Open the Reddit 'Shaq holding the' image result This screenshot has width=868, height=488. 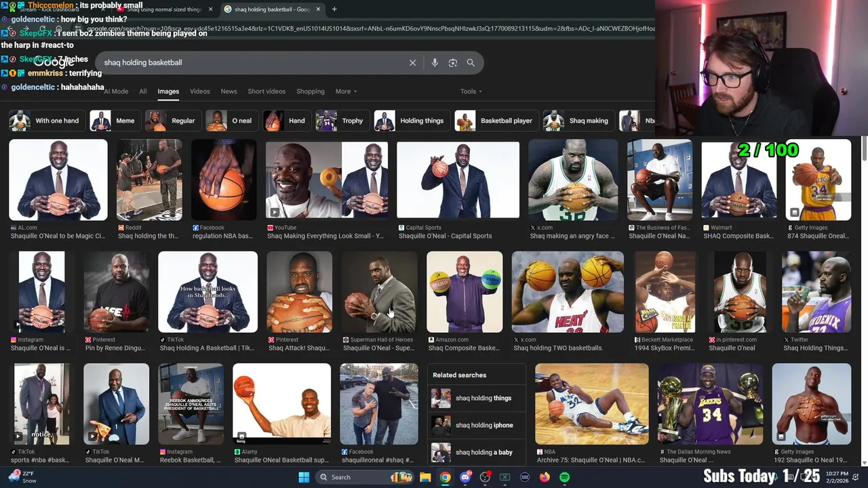(149, 180)
